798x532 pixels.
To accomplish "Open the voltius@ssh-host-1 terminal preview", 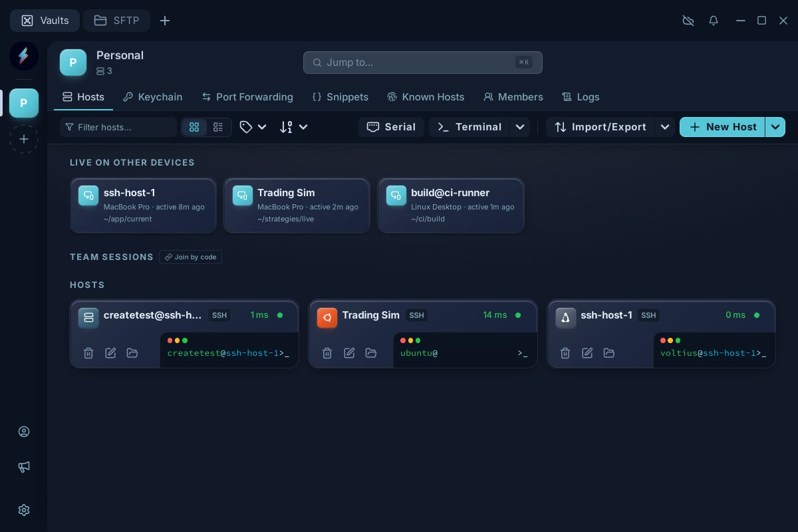I will (x=714, y=350).
